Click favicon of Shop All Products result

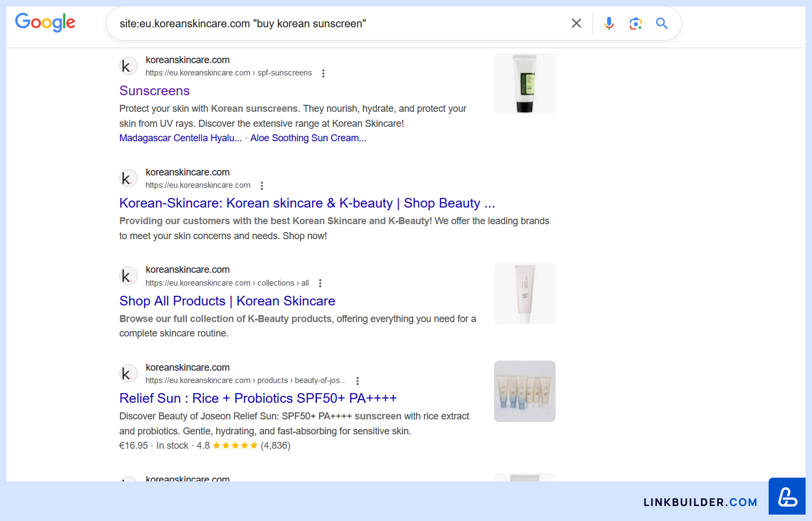pos(128,276)
